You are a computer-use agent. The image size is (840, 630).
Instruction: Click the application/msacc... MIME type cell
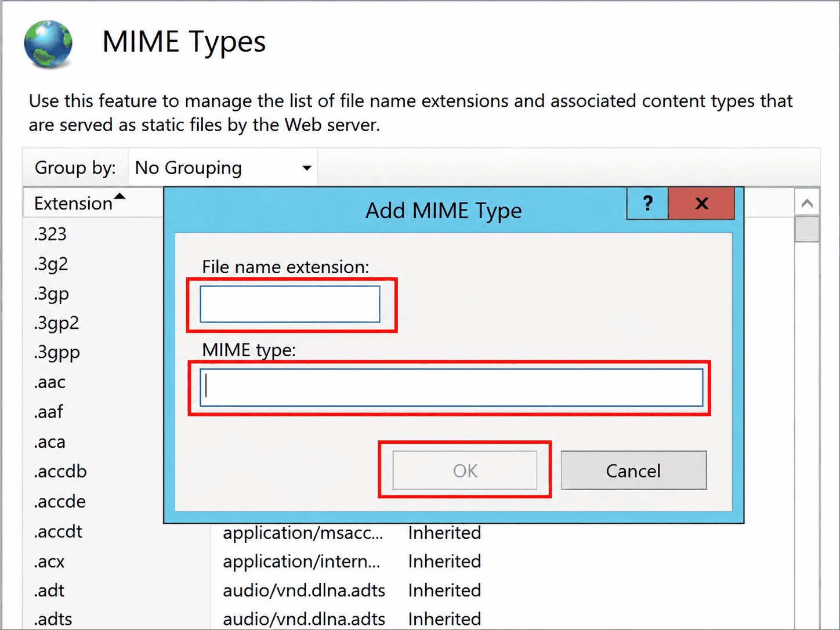[303, 533]
